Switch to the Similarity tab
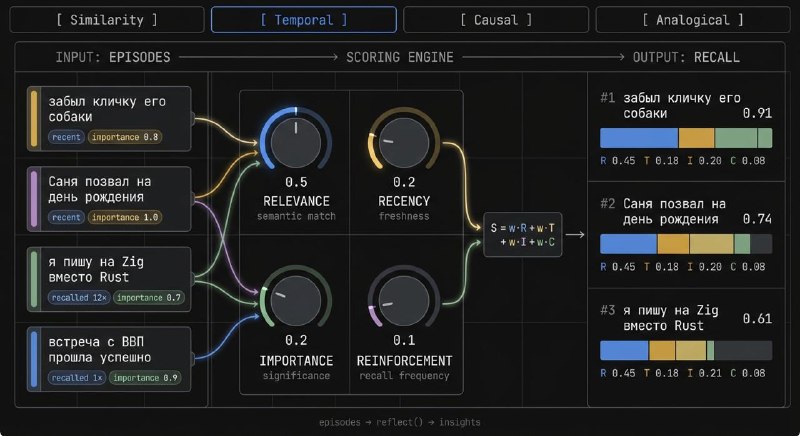 click(x=107, y=20)
